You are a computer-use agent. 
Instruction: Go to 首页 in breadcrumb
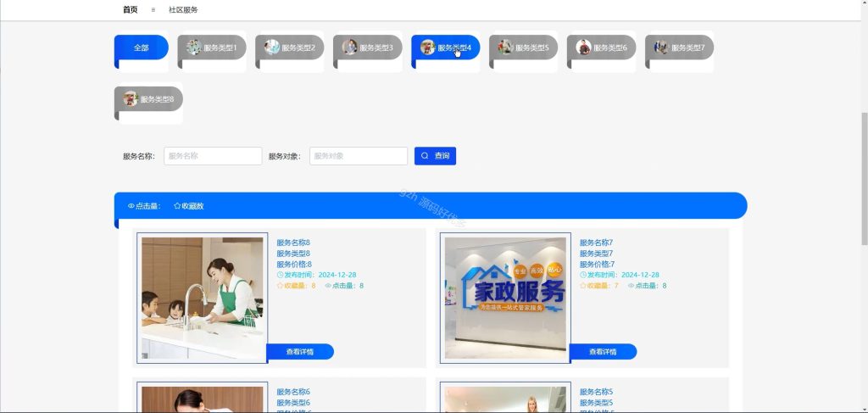(130, 9)
